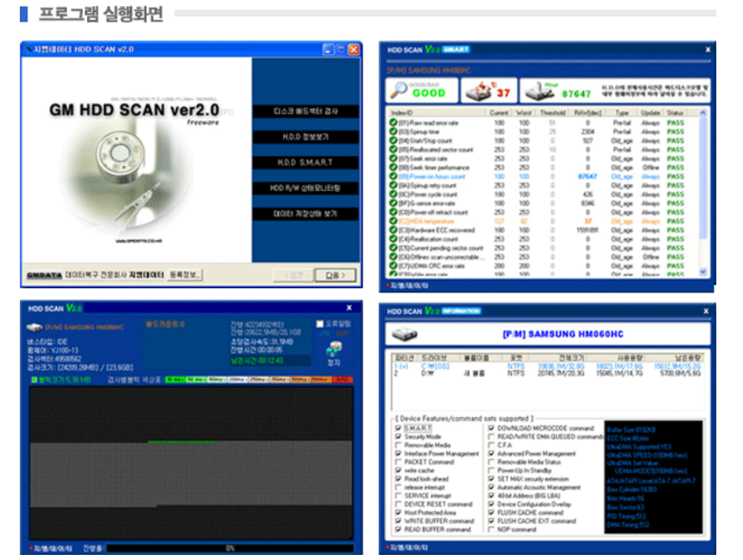This screenshot has width=743, height=560.
Task: Select the C: OS partition row
Action: (548, 366)
